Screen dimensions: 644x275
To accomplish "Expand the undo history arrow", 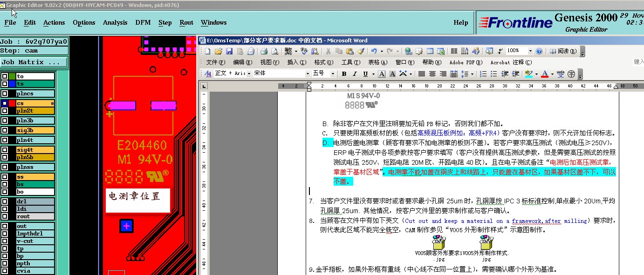I will click(382, 51).
